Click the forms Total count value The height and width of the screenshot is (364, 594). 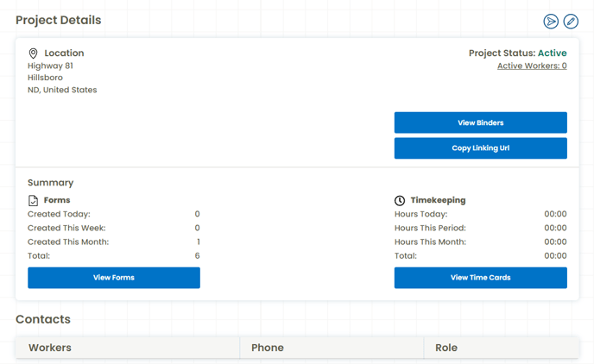coord(198,256)
